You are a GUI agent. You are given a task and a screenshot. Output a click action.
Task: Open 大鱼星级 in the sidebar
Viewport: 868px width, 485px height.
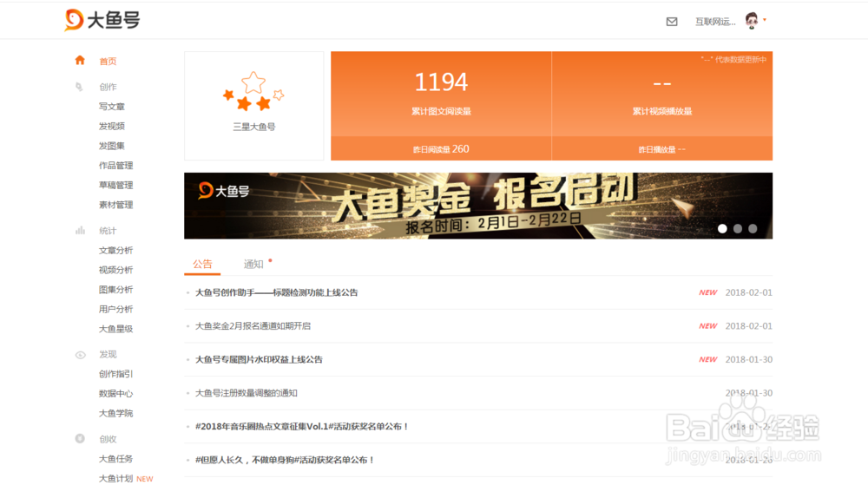pos(115,329)
